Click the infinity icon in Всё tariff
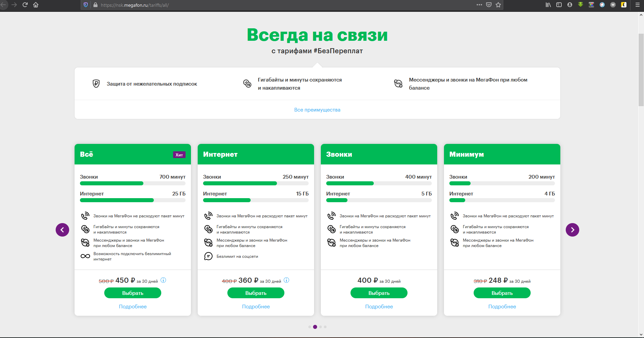The width and height of the screenshot is (644, 338). [x=85, y=256]
